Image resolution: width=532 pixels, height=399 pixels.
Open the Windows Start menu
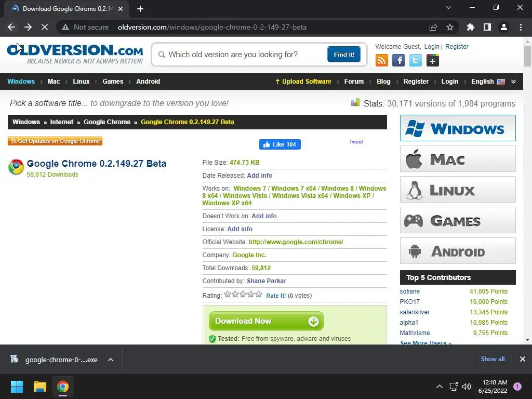click(17, 387)
